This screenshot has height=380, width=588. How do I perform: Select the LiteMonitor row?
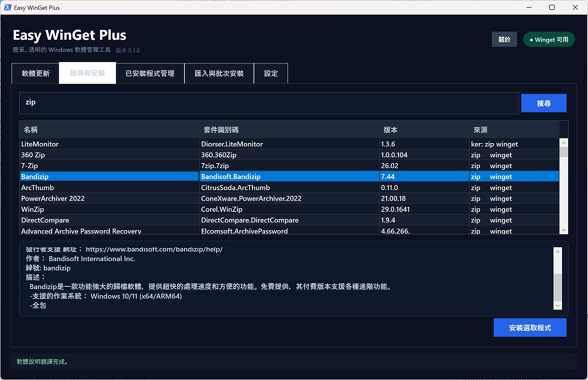289,144
